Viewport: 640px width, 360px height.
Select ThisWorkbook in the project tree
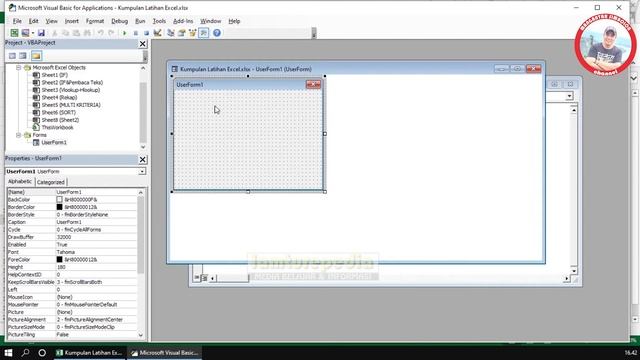[57, 128]
